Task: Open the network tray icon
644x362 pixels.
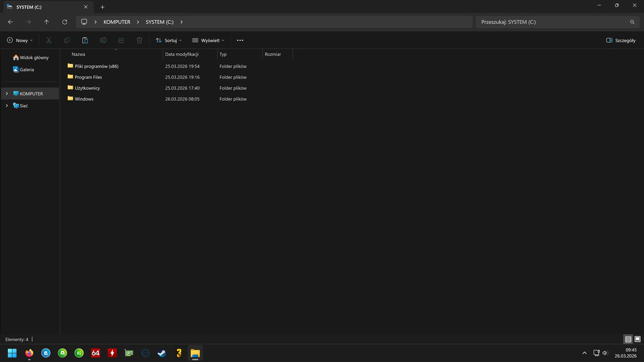Action: (596, 353)
